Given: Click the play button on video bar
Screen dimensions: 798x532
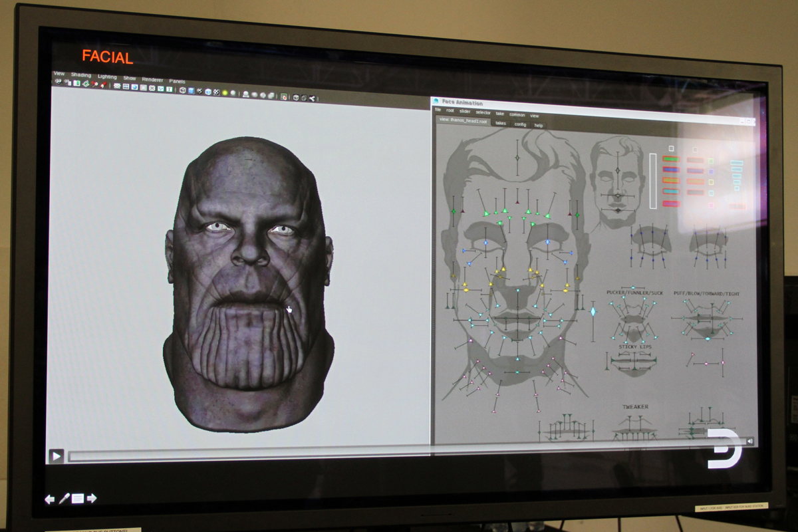Looking at the screenshot, I should tap(57, 456).
